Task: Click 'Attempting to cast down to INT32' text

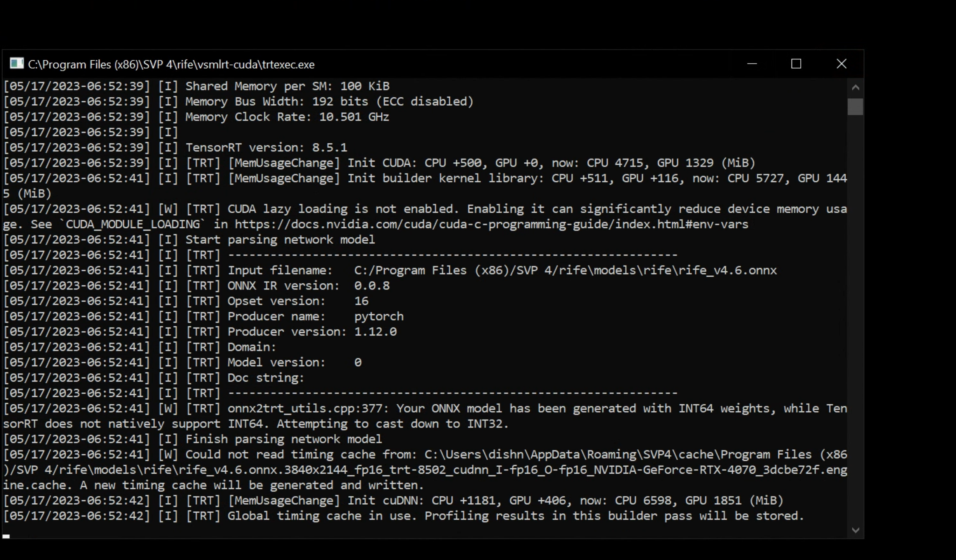Action: [x=392, y=424]
